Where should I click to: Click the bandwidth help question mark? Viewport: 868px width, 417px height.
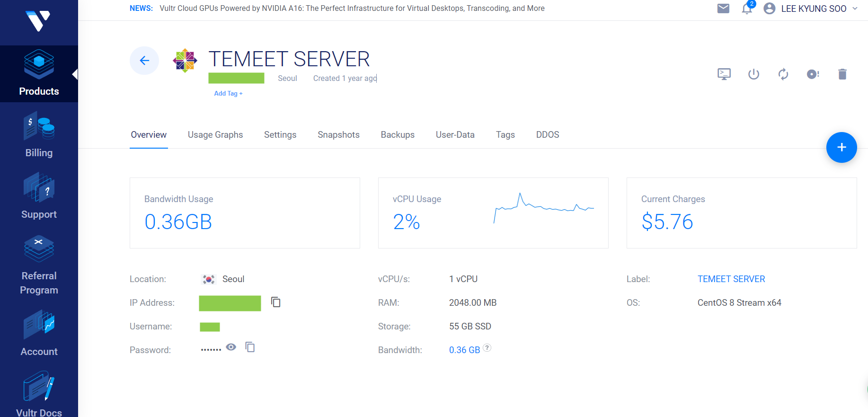[x=487, y=348]
